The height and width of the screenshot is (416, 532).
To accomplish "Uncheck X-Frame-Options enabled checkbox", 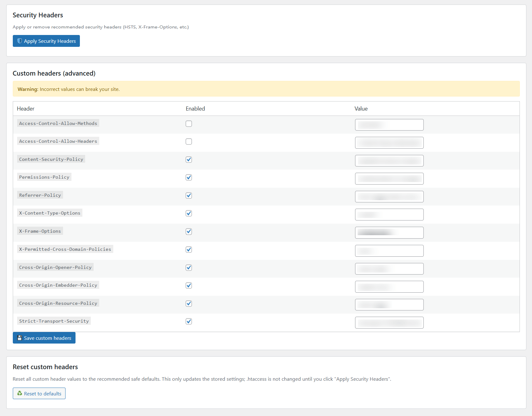I will point(189,231).
